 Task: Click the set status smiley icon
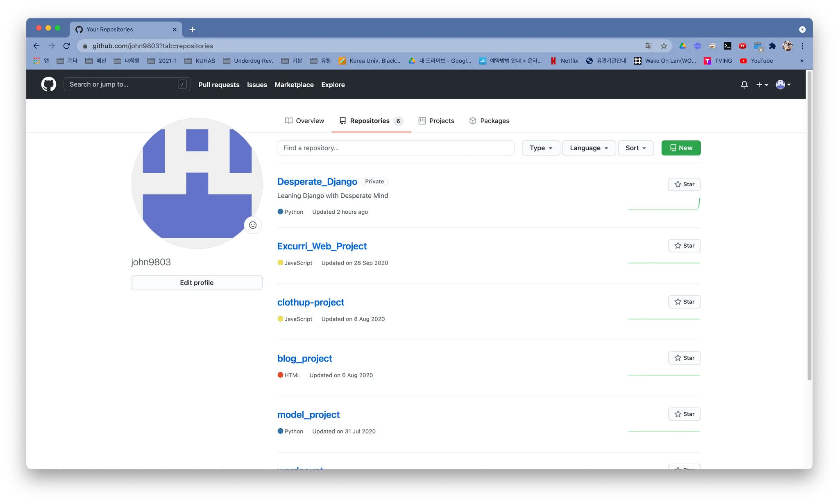[x=253, y=225]
